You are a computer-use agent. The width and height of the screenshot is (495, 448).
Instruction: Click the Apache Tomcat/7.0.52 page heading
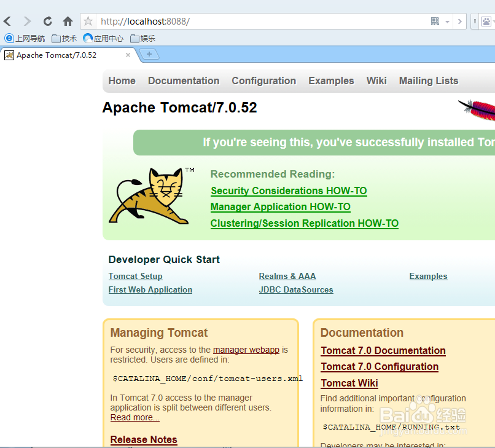click(179, 108)
